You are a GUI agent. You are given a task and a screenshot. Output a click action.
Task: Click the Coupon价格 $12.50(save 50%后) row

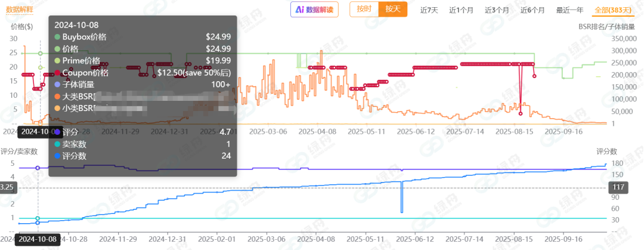(x=143, y=73)
